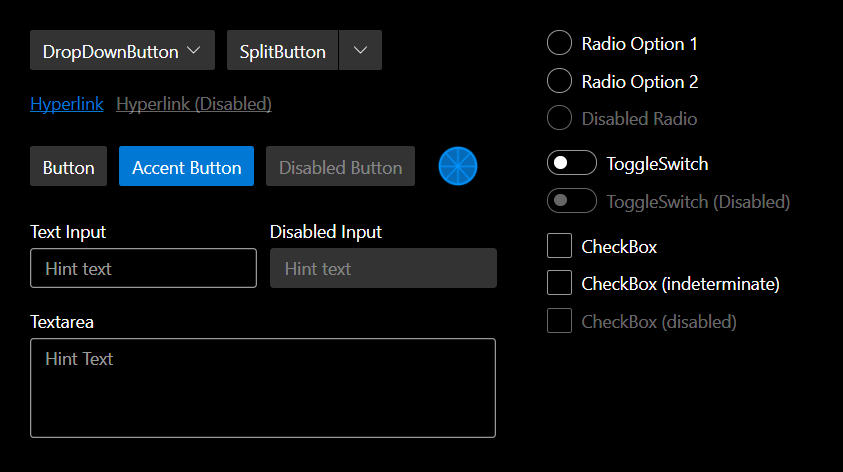Image resolution: width=843 pixels, height=472 pixels.
Task: Follow the blue Hyperlink
Action: (x=67, y=104)
